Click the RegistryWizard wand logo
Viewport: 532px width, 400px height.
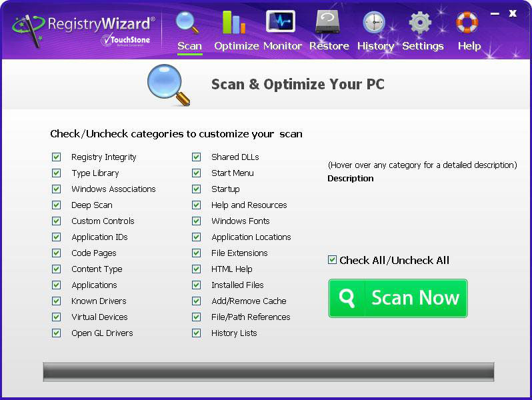click(x=29, y=30)
